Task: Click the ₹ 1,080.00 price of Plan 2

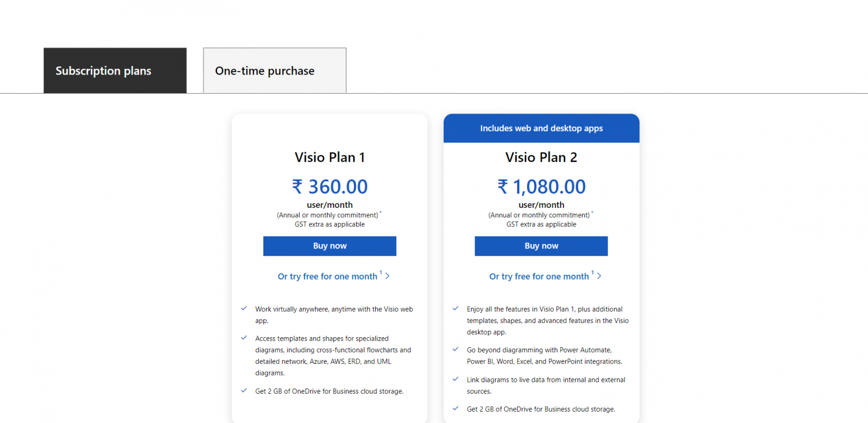Action: tap(541, 187)
